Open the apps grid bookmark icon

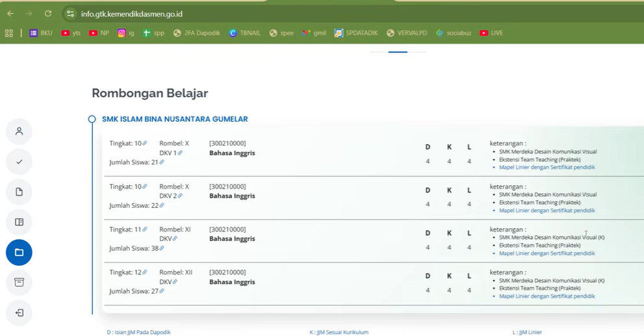pos(9,33)
